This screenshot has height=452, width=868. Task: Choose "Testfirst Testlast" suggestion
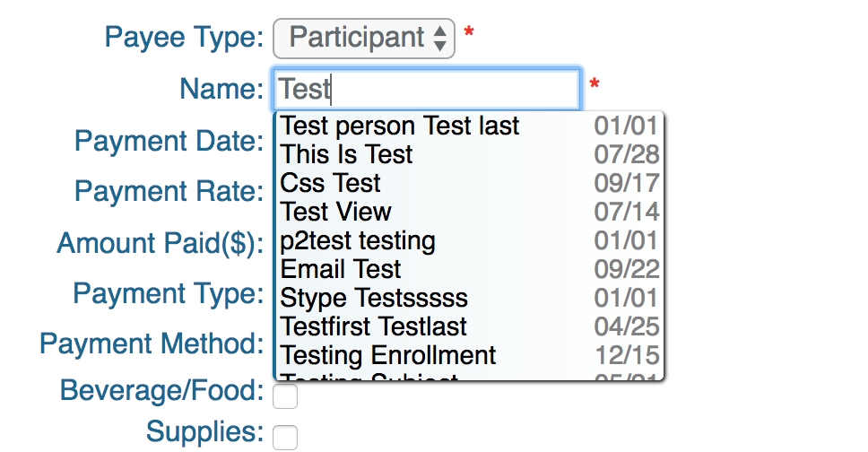pos(373,326)
